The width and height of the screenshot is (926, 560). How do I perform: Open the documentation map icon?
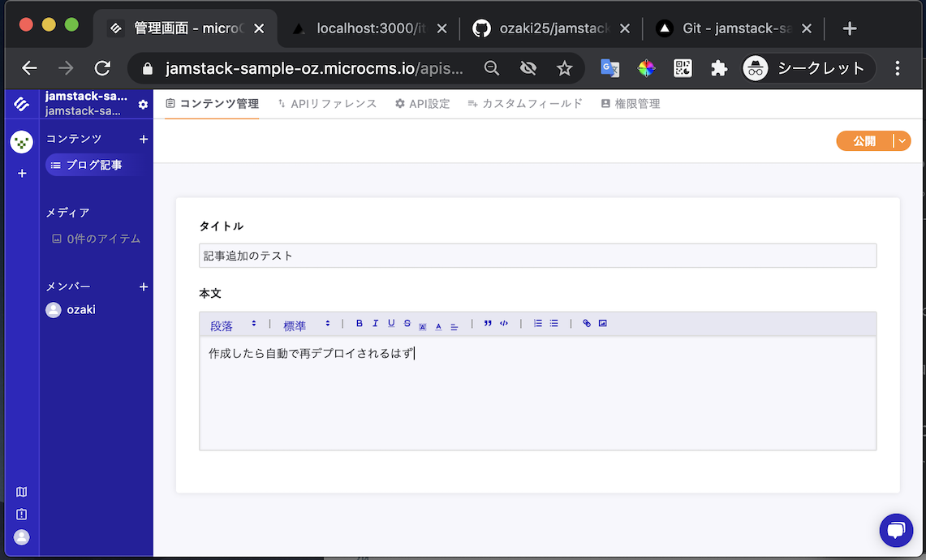pyautogui.click(x=22, y=492)
